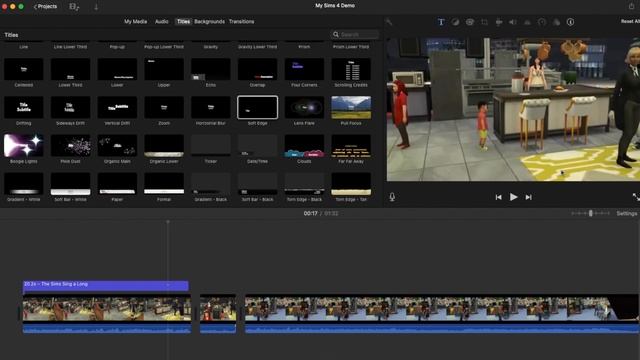Image resolution: width=640 pixels, height=360 pixels.
Task: Select the Pull Focus title thumbnail
Action: click(x=351, y=107)
